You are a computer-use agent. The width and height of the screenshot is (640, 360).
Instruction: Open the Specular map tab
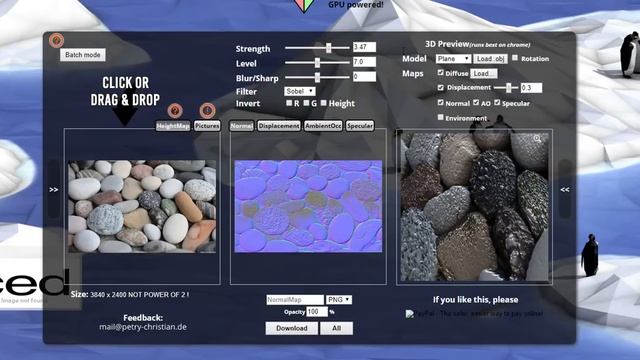click(x=360, y=126)
